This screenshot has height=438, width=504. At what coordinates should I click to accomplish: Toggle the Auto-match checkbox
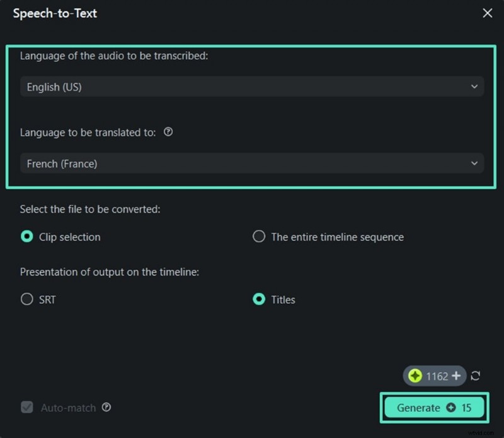tap(26, 408)
